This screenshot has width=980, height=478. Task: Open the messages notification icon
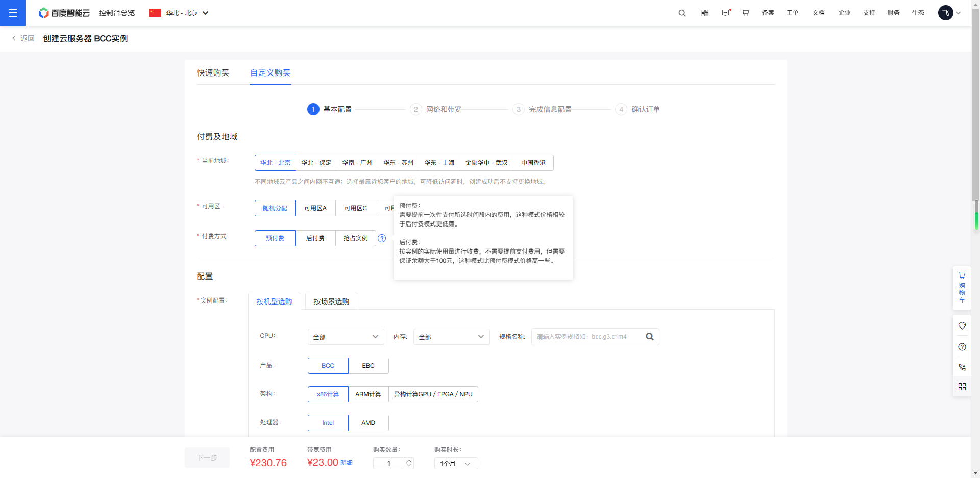(x=725, y=13)
